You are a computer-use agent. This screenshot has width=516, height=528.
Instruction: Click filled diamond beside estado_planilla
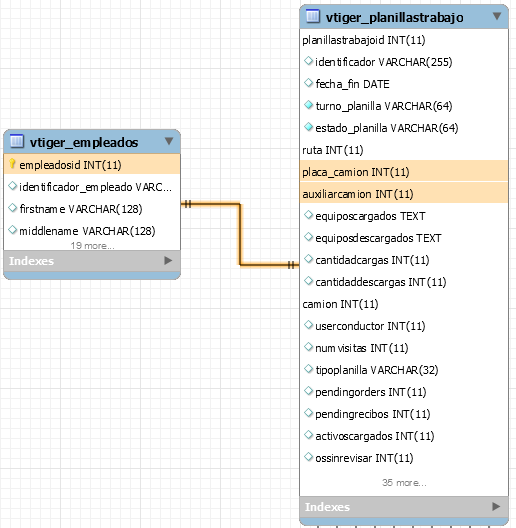pos(308,127)
